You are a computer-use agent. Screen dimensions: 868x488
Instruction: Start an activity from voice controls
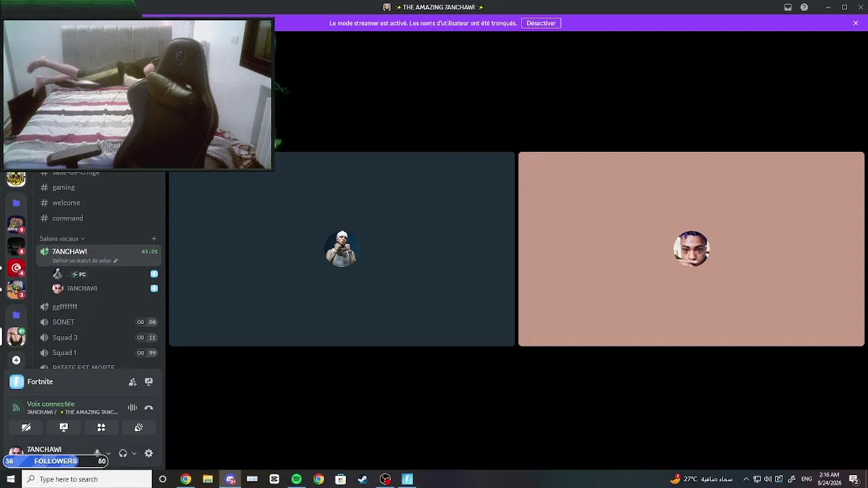(x=101, y=428)
